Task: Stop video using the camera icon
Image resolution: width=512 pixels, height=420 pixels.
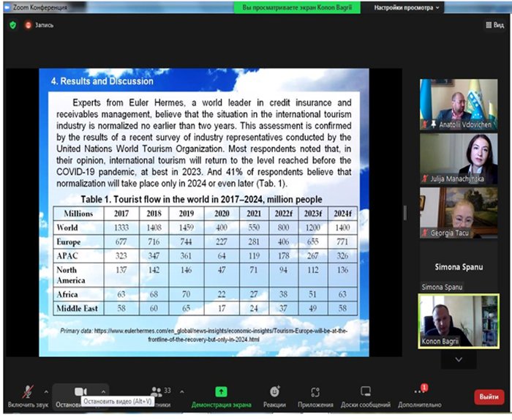Action: click(x=80, y=391)
